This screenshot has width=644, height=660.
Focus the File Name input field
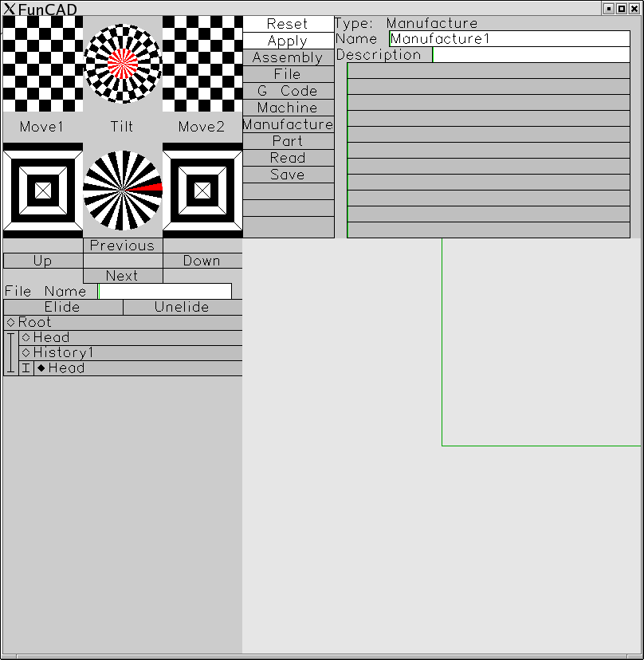tap(164, 291)
